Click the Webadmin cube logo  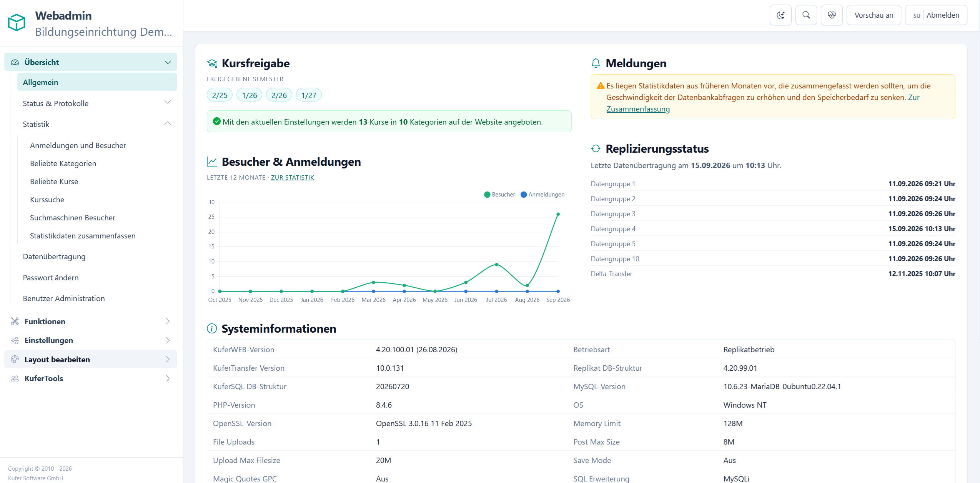click(x=17, y=22)
